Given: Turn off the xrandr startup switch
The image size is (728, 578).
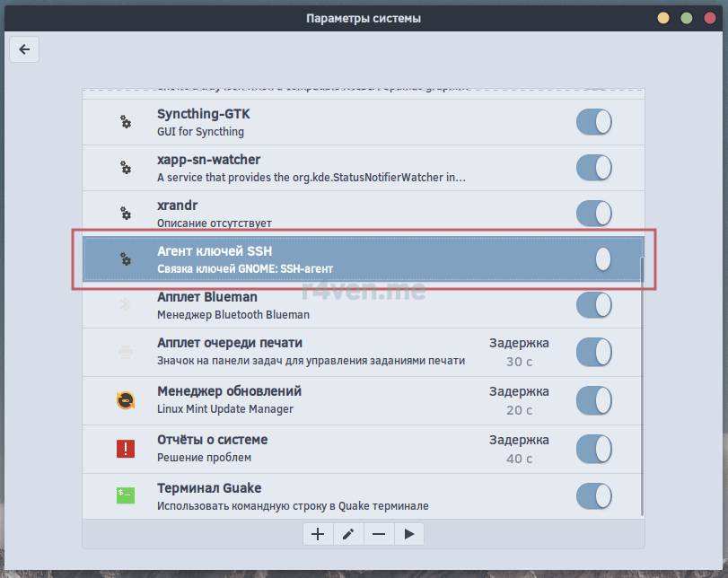Looking at the screenshot, I should coord(593,214).
